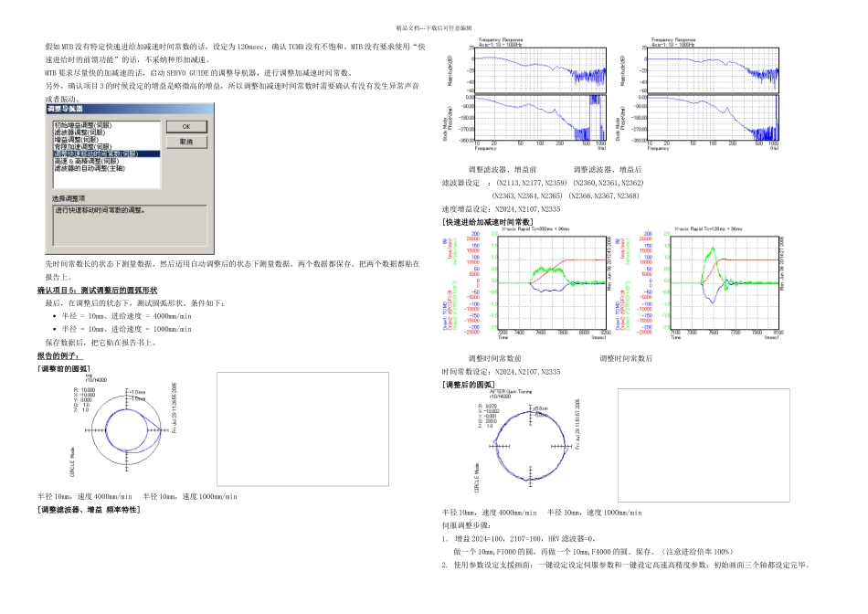This screenshot has height=614, width=868.
Task: Select 滤波器的自动调整(主轴) list item
Action: pyautogui.click(x=90, y=168)
